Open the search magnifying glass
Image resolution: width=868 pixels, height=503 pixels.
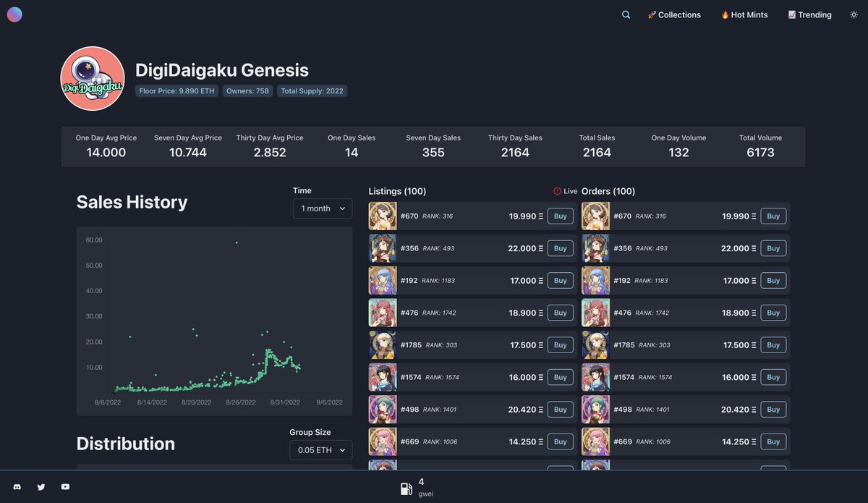[x=625, y=14]
